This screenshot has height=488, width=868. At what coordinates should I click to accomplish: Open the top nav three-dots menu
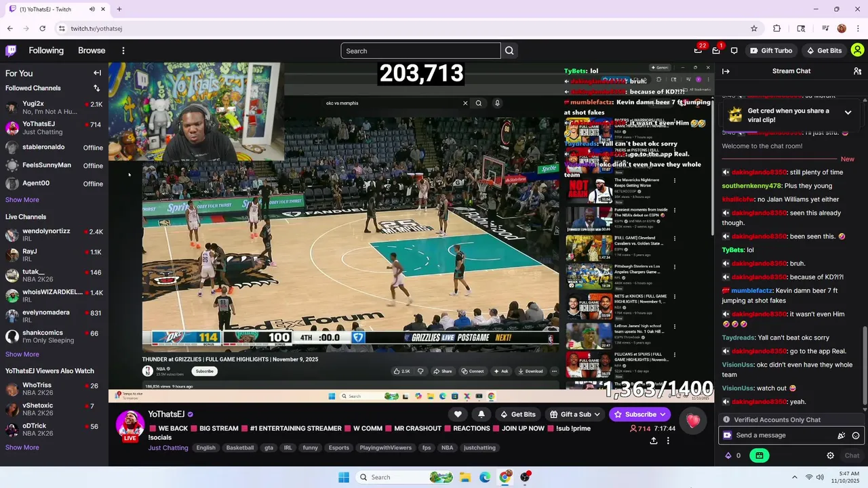pos(123,50)
